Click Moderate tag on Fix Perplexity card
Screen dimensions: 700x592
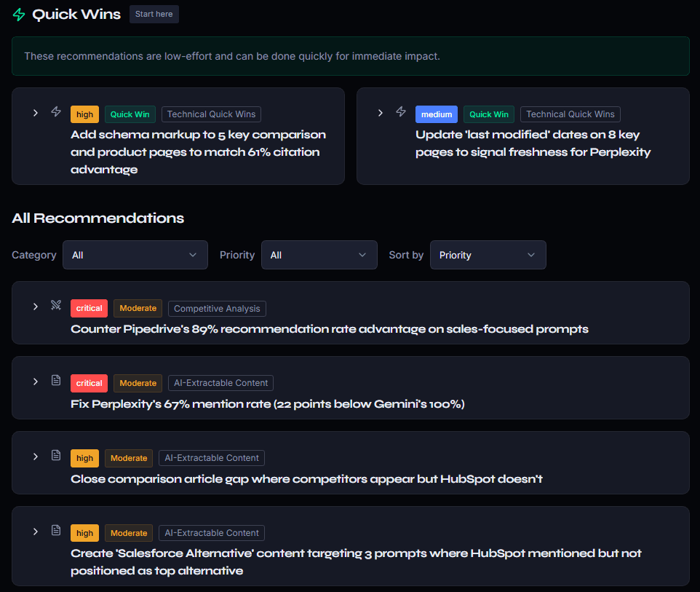(x=138, y=383)
